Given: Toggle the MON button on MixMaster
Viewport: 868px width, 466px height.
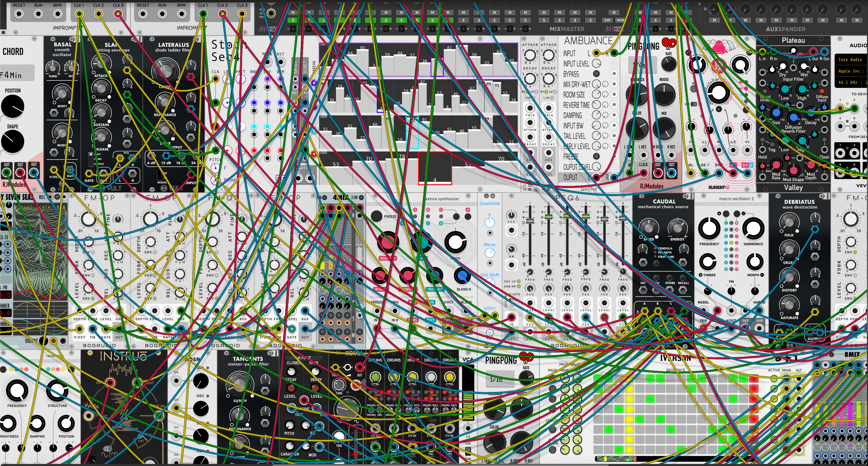Looking at the screenshot, I should point(620,20).
